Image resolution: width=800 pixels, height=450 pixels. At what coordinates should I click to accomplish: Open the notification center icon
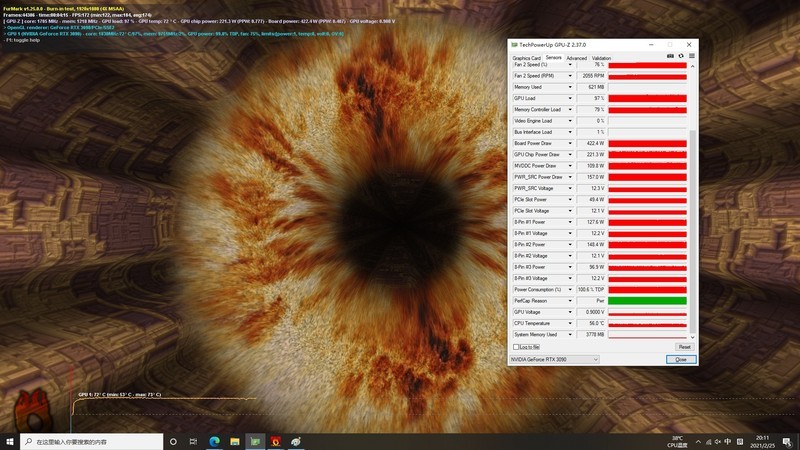coord(787,442)
